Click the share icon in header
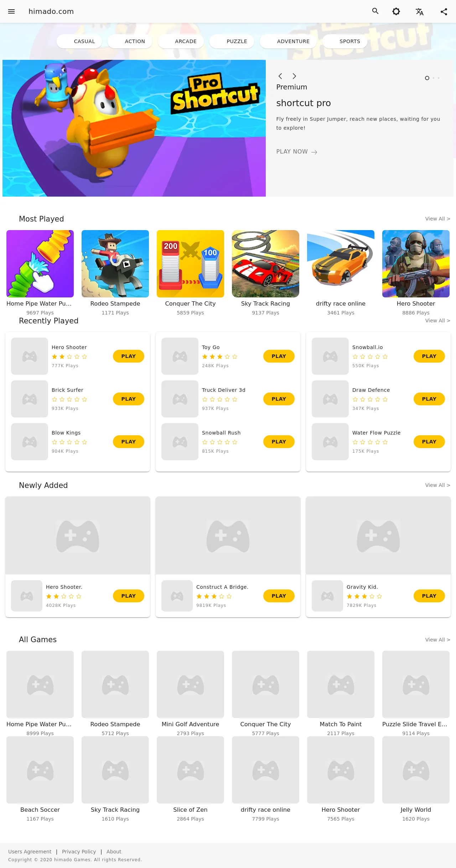 444,11
